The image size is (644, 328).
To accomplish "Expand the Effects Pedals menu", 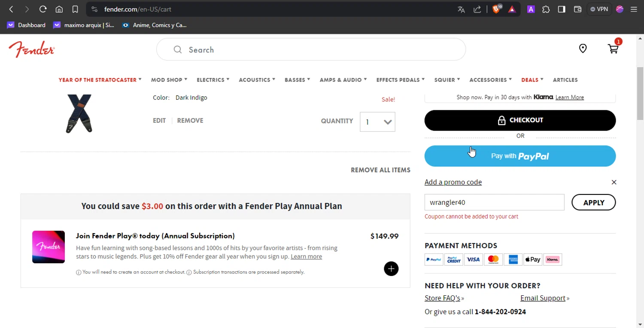I will coord(400,80).
